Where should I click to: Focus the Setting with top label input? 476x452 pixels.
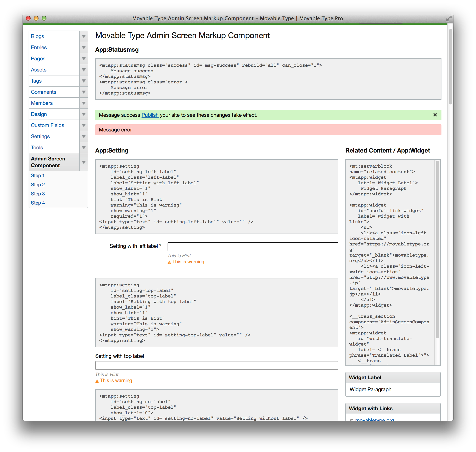[216, 365]
